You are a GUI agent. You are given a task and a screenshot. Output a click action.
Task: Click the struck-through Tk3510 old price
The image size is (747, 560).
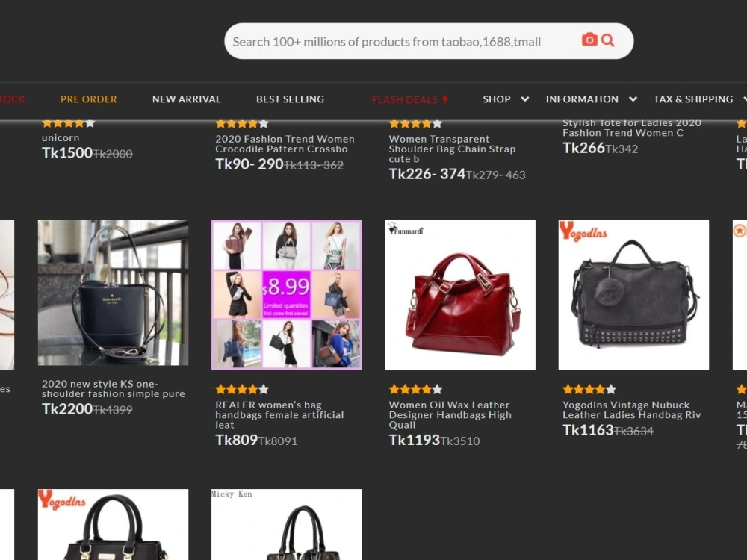point(459,441)
